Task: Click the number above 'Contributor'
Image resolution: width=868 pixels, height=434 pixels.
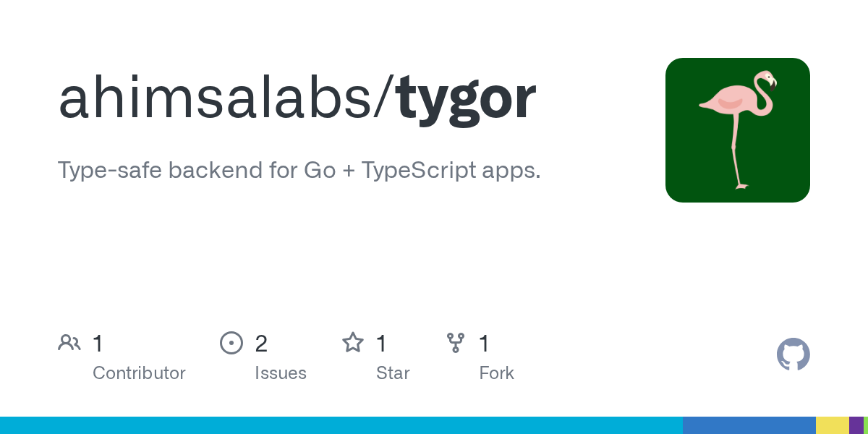Action: pos(98,344)
